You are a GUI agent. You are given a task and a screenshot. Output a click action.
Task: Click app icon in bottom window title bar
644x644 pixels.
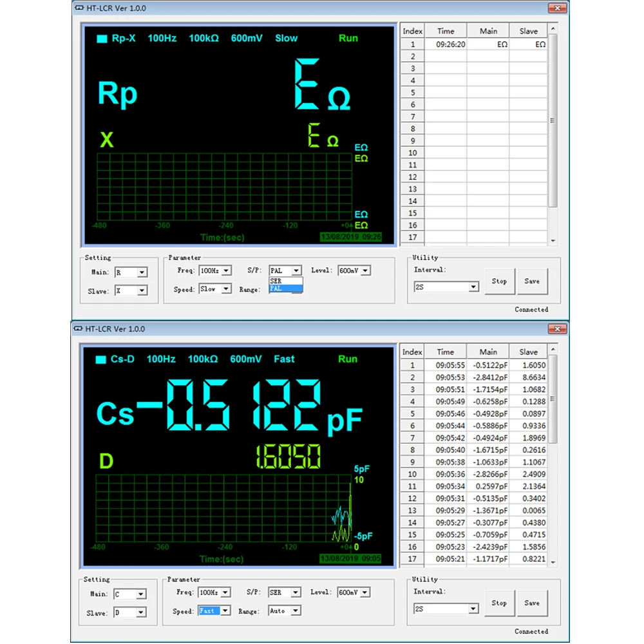coord(78,328)
